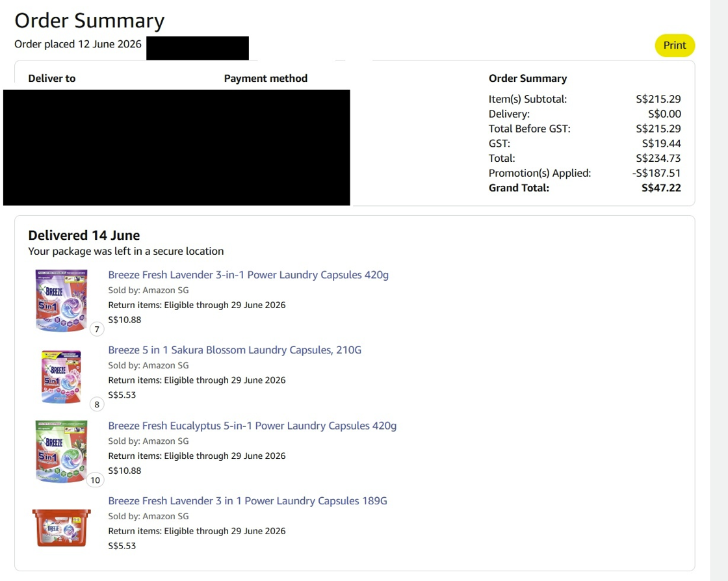728x581 pixels.
Task: Click return eligibility text for Sakura Blossom item
Action: point(197,380)
